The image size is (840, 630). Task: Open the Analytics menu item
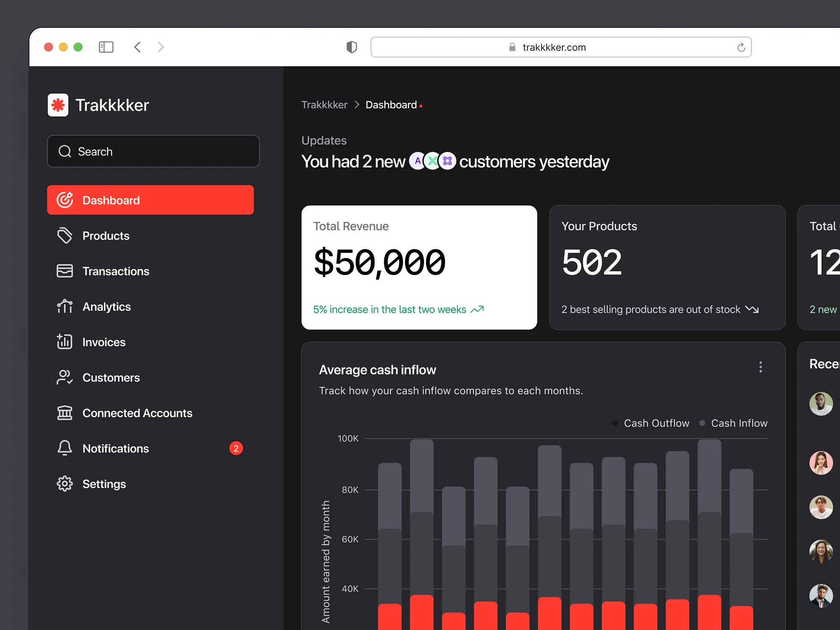coord(151,306)
